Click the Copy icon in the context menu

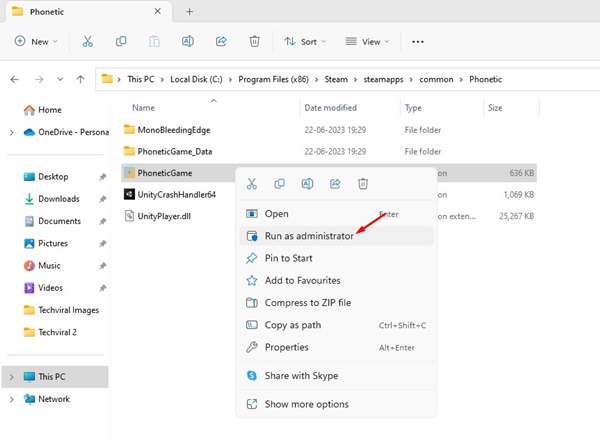pyautogui.click(x=280, y=184)
